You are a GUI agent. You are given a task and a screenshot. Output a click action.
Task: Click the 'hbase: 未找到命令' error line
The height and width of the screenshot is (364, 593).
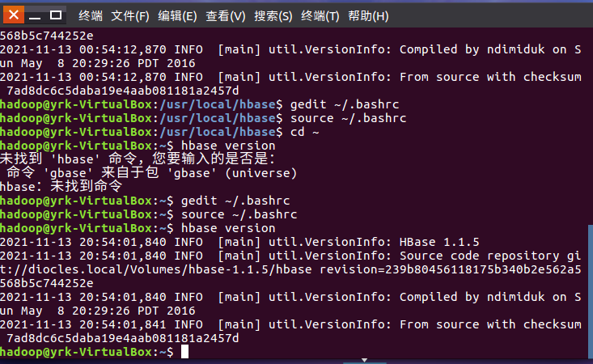coord(55,187)
